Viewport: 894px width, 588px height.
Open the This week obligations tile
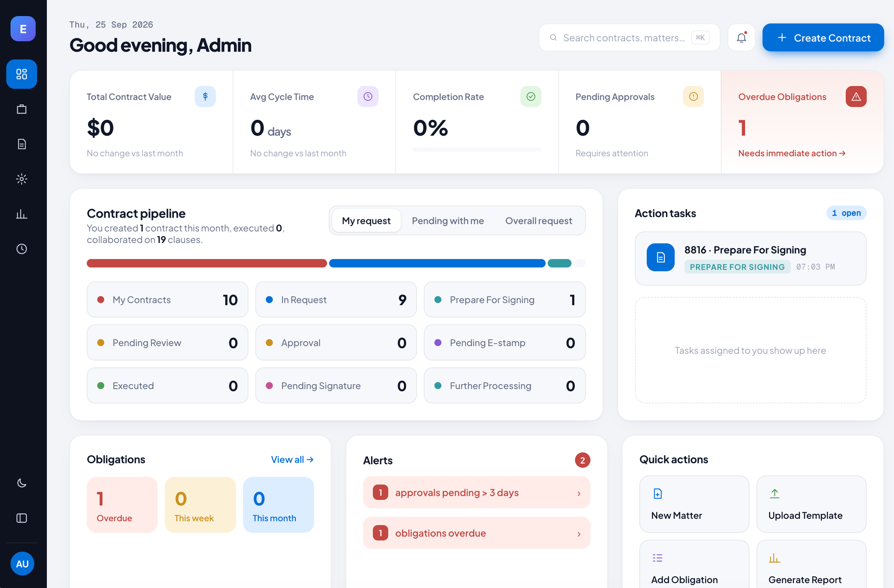[200, 504]
